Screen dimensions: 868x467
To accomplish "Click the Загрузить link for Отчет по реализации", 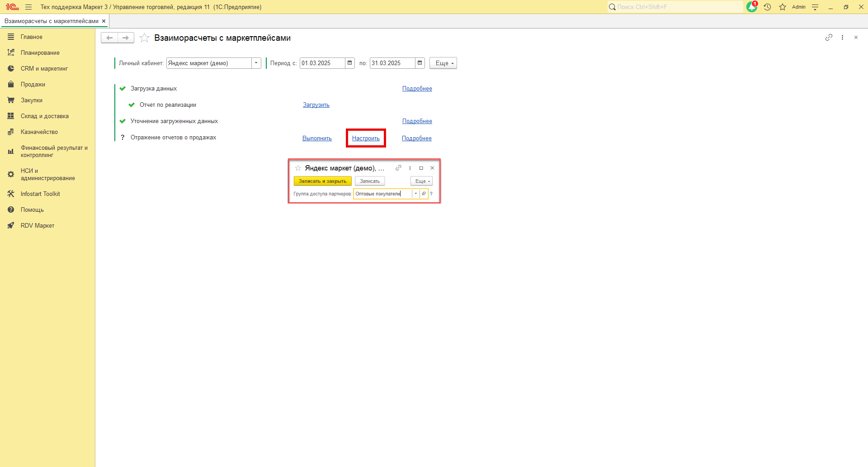I will pos(316,105).
